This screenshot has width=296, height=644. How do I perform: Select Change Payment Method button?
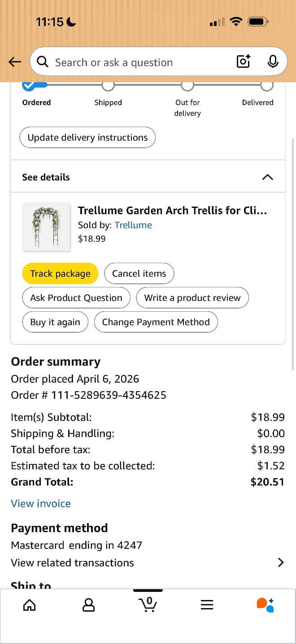point(156,322)
